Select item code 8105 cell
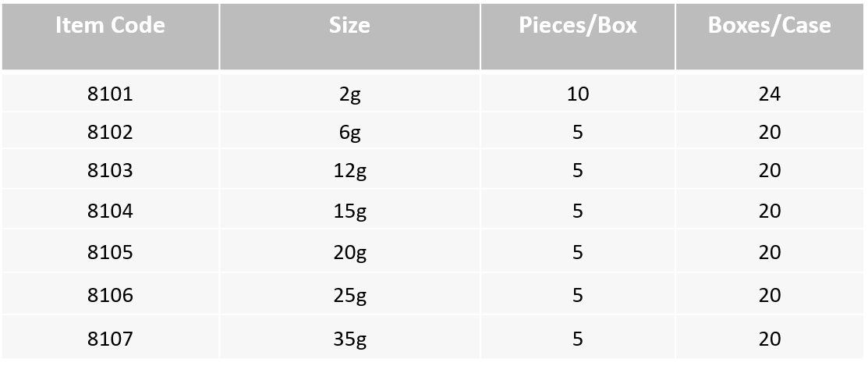The width and height of the screenshot is (868, 366). point(110,251)
